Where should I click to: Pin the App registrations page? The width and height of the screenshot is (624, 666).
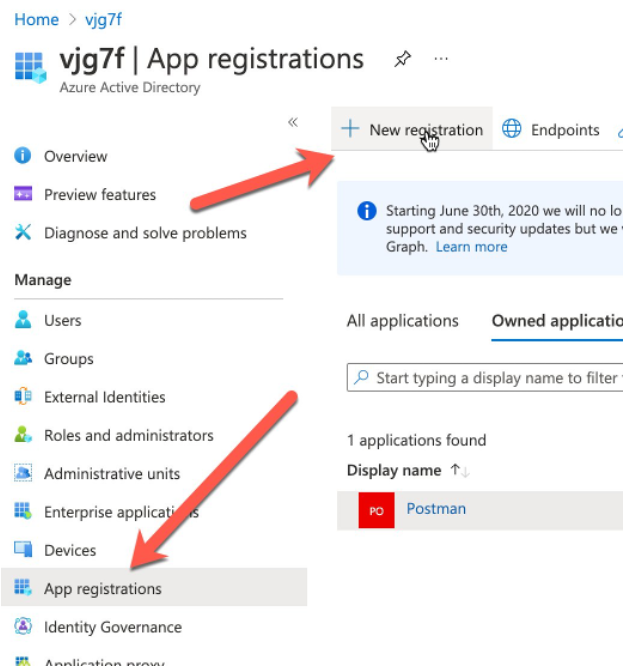point(402,59)
